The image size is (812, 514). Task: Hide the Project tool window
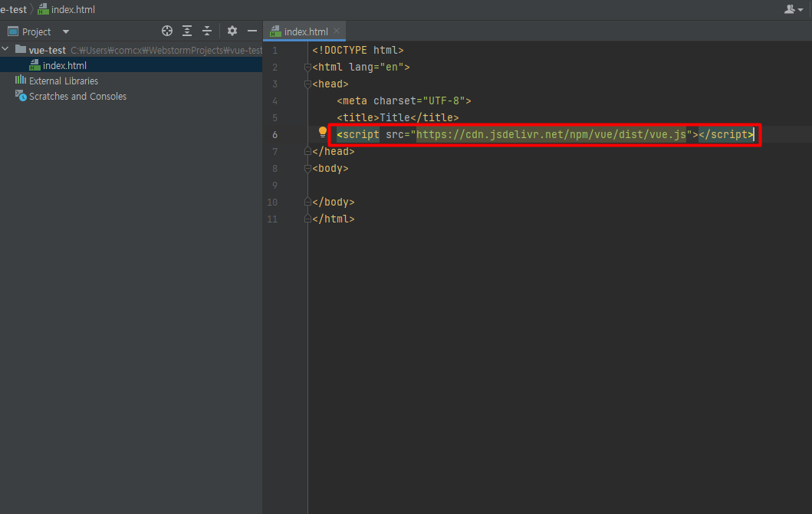pos(252,31)
